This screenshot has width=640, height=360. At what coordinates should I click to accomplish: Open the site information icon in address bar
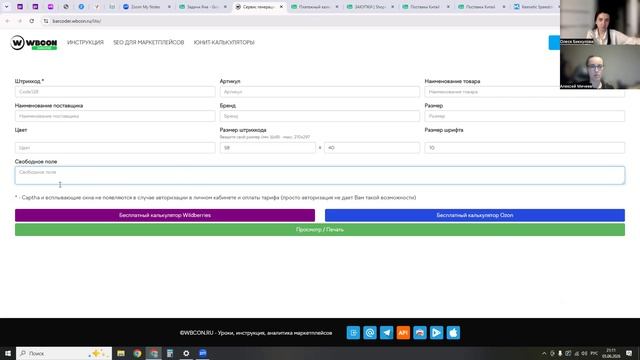tap(46, 21)
